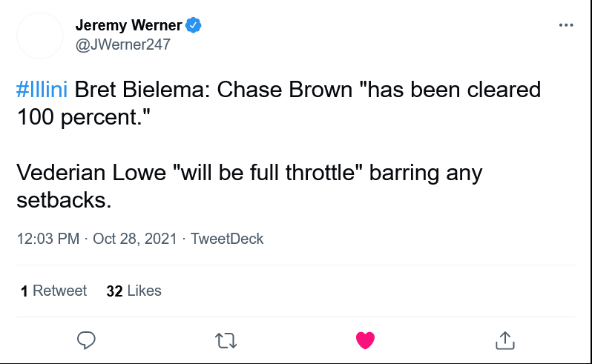The height and width of the screenshot is (364, 592).
Task: Open the share tweet icon
Action: pos(504,340)
